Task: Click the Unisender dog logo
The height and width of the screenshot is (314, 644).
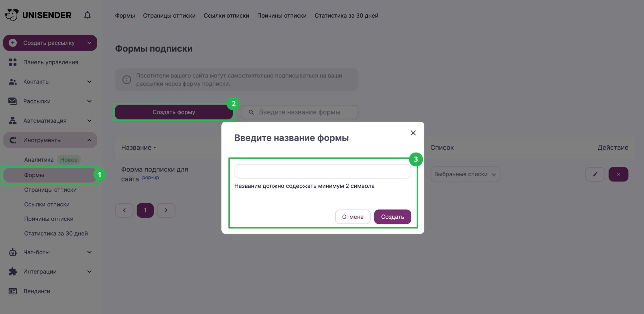Action: click(x=12, y=15)
